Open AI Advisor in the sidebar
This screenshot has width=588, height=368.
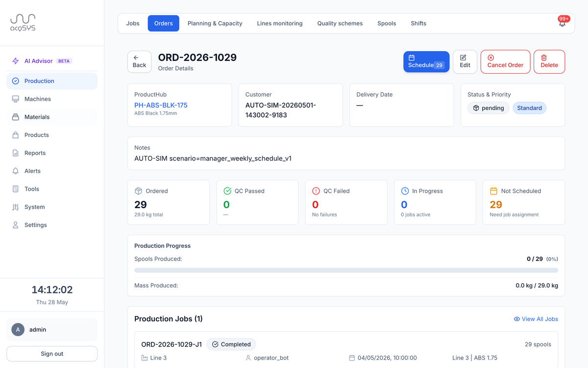(52, 61)
